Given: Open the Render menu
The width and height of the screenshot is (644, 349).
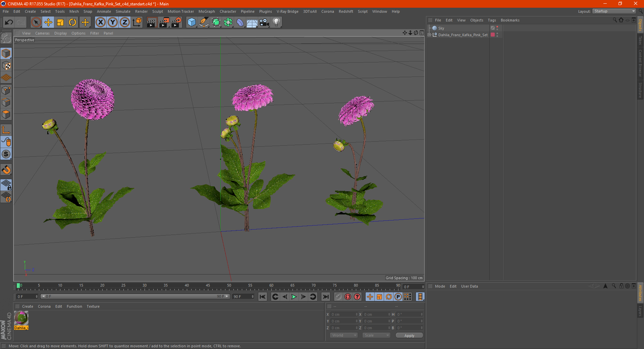Looking at the screenshot, I should tap(141, 11).
